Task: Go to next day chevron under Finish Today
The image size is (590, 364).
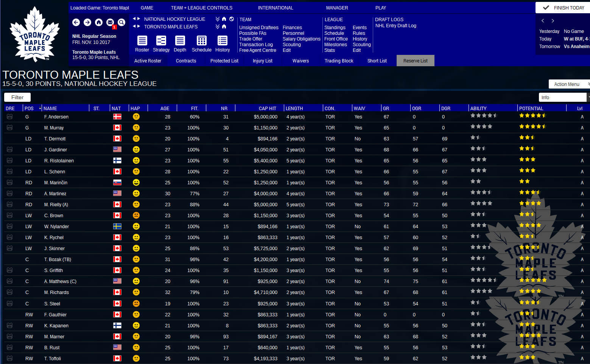Action: pos(553,21)
